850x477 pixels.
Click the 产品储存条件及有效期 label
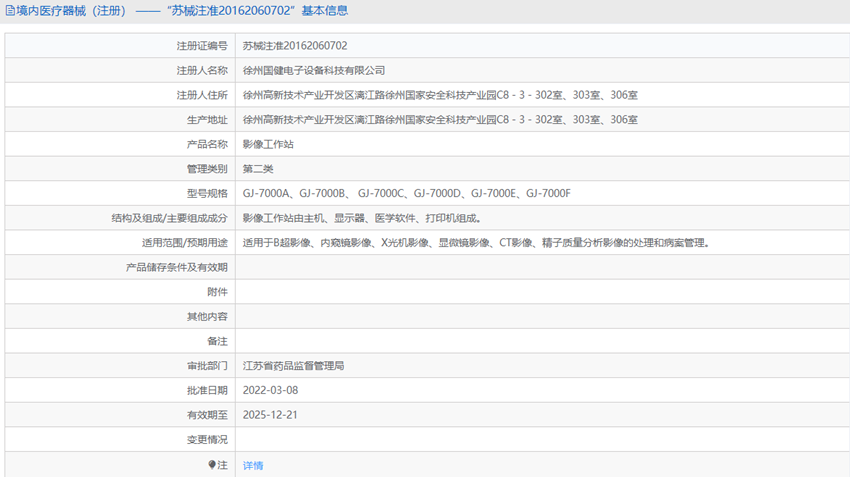point(177,267)
